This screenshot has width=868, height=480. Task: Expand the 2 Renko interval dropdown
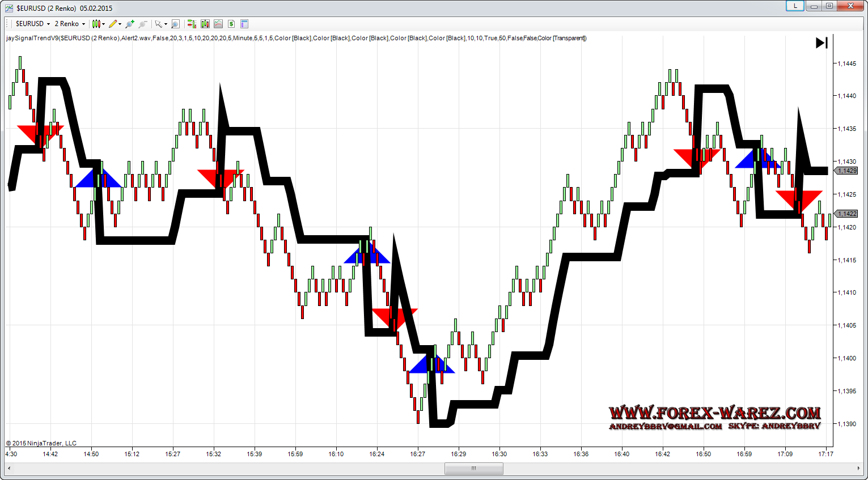coord(70,24)
